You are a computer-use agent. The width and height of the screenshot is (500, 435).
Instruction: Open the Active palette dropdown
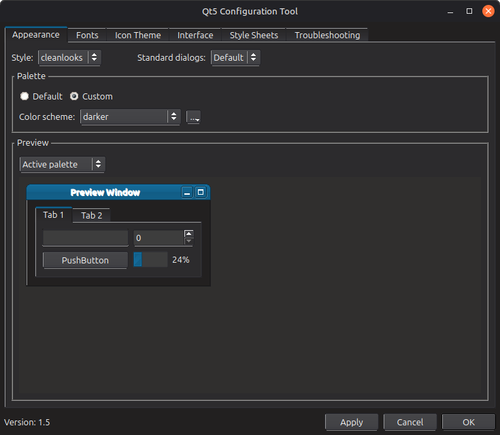(62, 164)
